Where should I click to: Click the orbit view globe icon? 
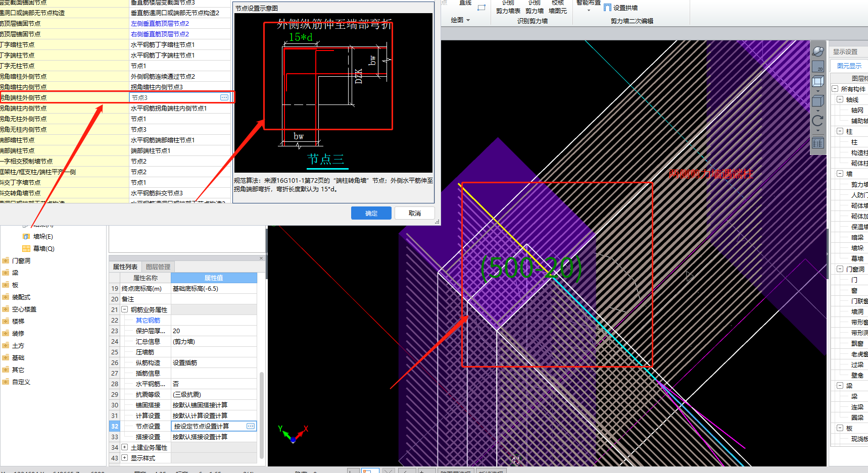point(818,51)
